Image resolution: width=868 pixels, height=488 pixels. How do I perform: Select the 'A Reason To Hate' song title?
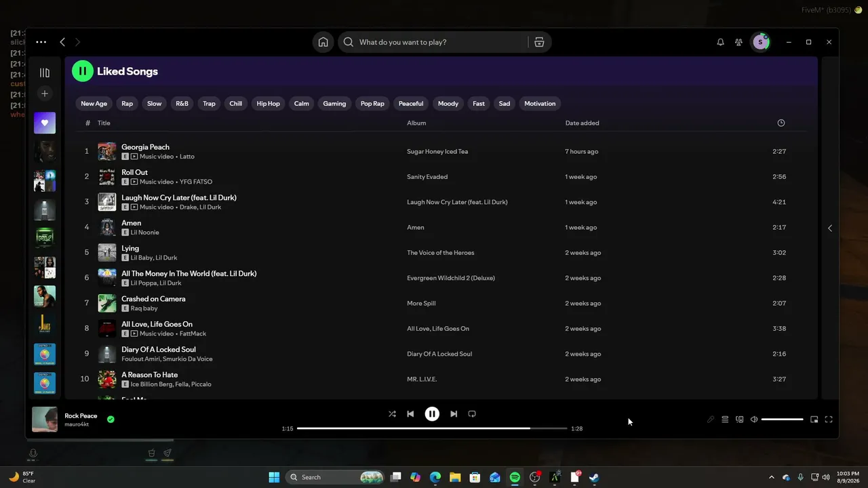click(150, 375)
